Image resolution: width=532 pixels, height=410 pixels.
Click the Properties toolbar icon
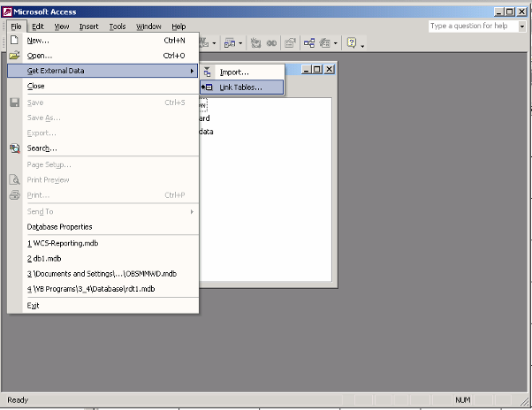tap(290, 43)
